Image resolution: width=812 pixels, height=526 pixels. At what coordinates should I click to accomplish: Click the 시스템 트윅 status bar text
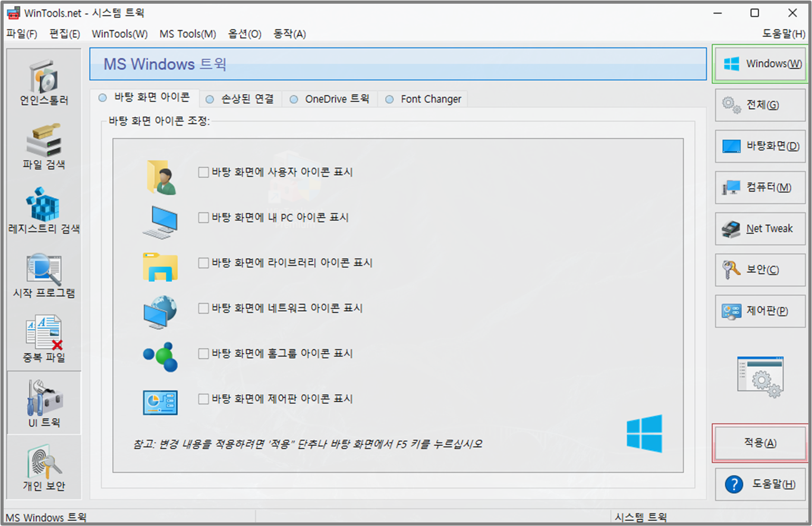pos(641,517)
